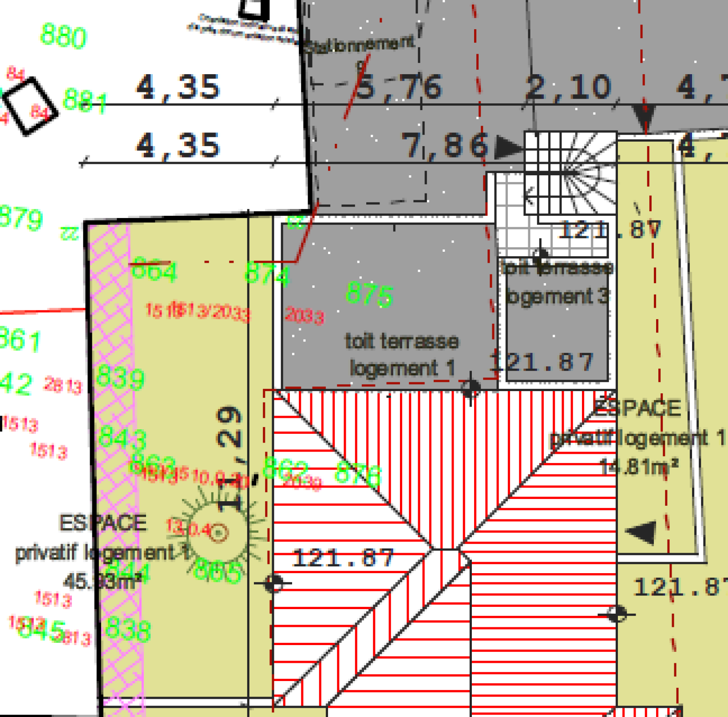Click the black left-pointing arrow in right courtyard
This screenshot has height=717, width=728.
[x=642, y=532]
